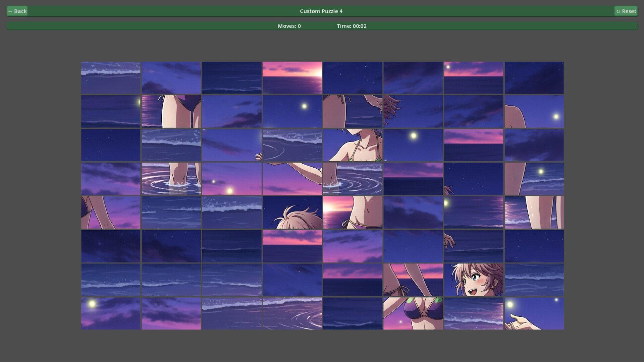The width and height of the screenshot is (644, 362).
Task: Click the legs standing in water ripples tile
Action: click(x=171, y=178)
